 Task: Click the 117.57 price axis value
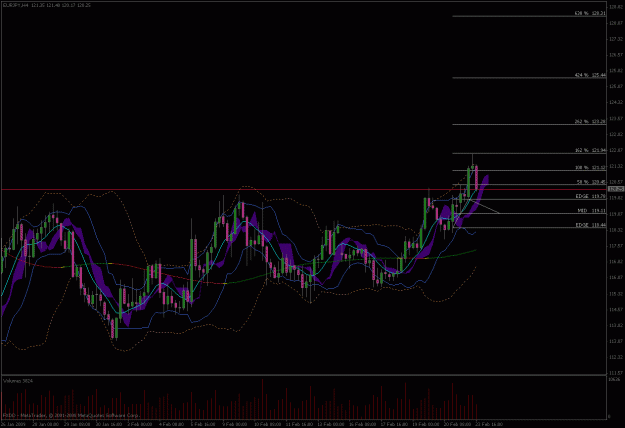click(616, 246)
